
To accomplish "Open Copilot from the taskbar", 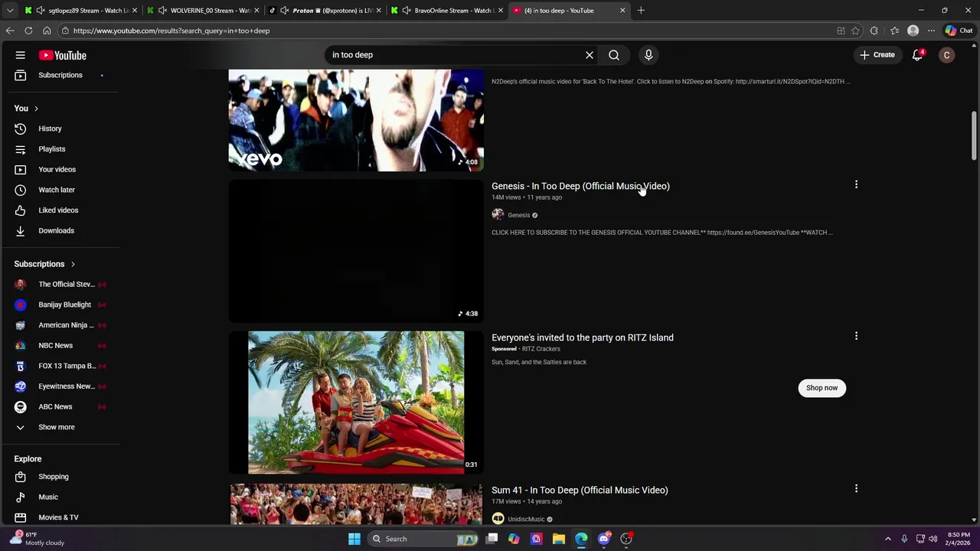I will pyautogui.click(x=514, y=539).
